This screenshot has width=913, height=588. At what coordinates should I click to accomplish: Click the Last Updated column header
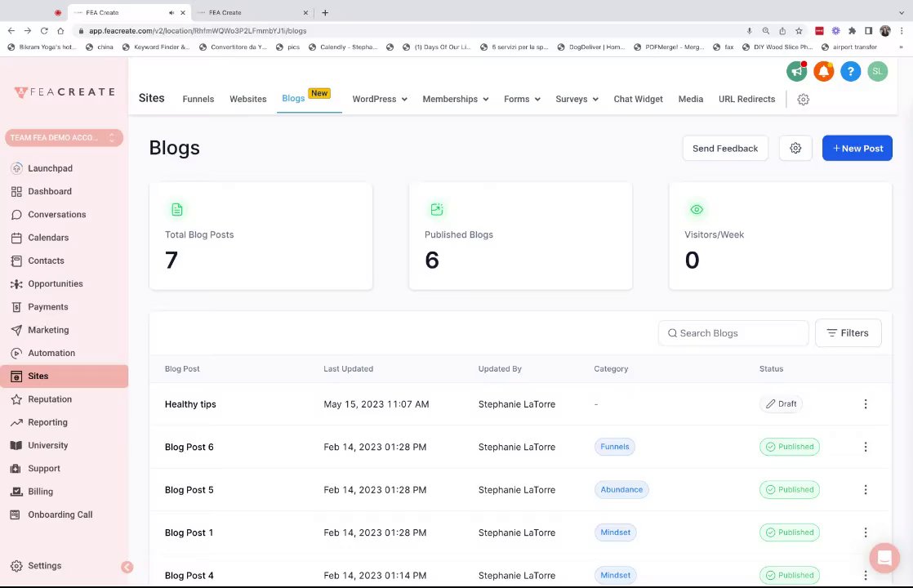tap(348, 368)
